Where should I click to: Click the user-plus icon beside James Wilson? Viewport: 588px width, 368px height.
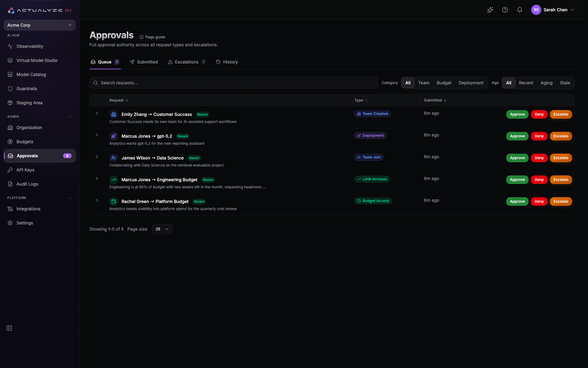coord(114,158)
